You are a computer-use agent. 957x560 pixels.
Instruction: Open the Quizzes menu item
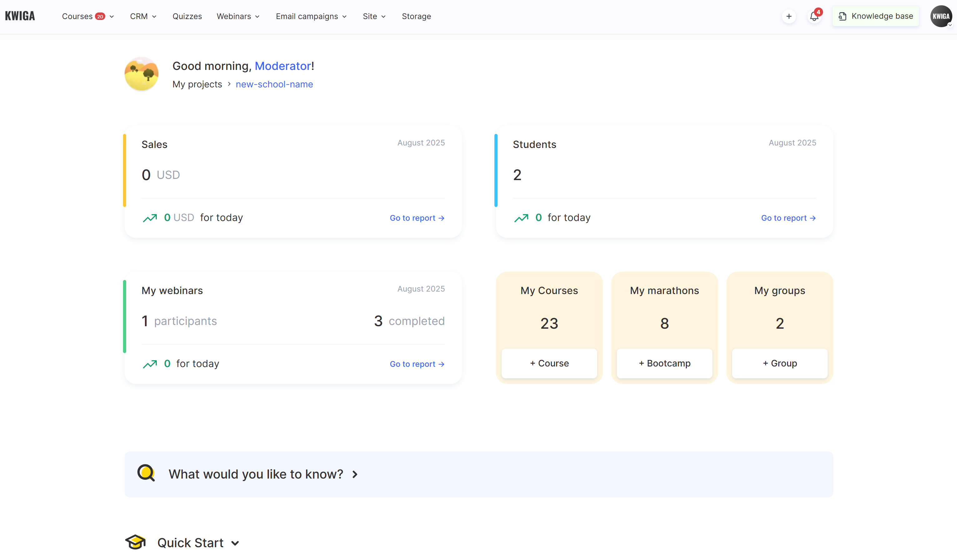187,16
